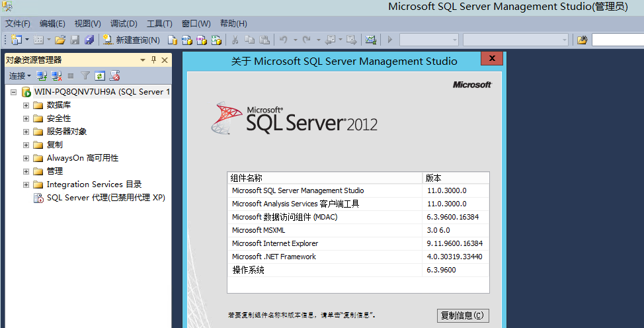The width and height of the screenshot is (644, 328).
Task: Expand the 安全性 tree node
Action: 26,118
